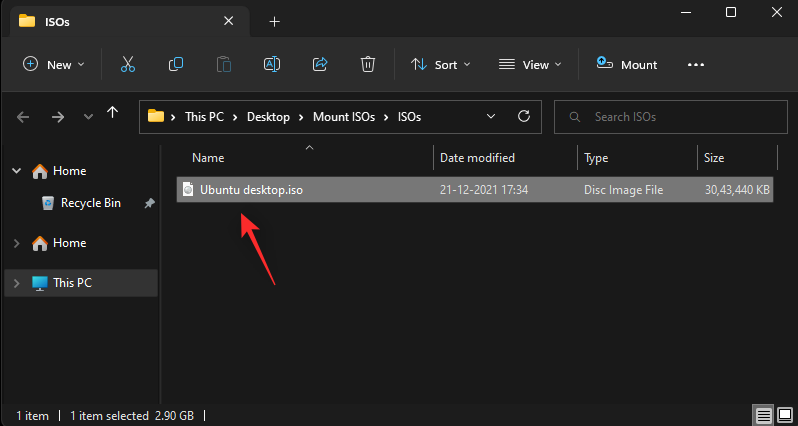798x426 pixels.
Task: Click the 30,43,440 KB size cell
Action: (x=737, y=190)
